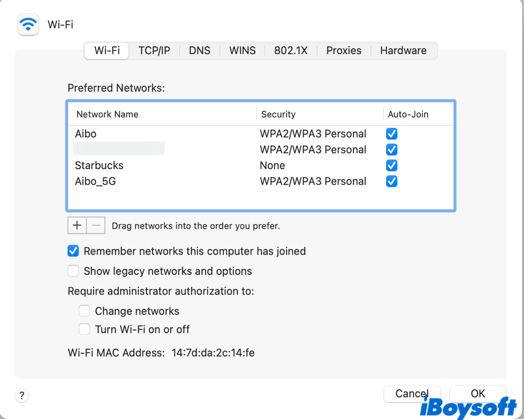
Task: Go to the Proxies tab
Action: [344, 51]
